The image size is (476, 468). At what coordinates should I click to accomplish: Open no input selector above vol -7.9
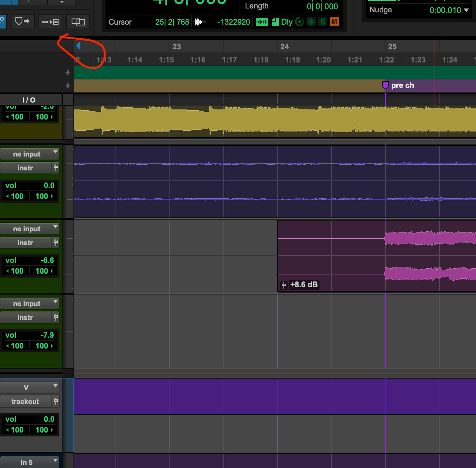point(30,303)
